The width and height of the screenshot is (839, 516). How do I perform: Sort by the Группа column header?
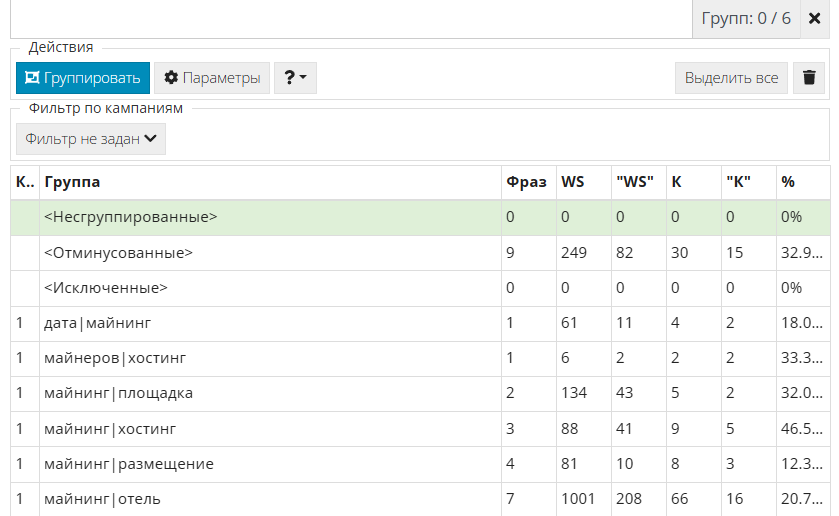click(x=72, y=182)
